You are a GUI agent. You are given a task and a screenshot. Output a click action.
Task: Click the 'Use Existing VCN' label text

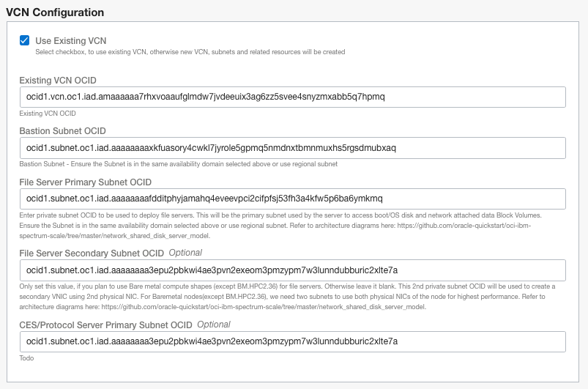(71, 40)
